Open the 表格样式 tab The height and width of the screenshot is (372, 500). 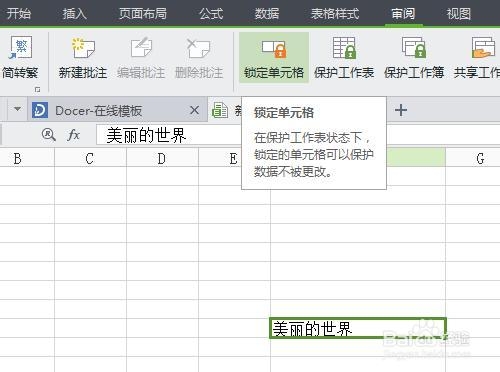tap(335, 13)
